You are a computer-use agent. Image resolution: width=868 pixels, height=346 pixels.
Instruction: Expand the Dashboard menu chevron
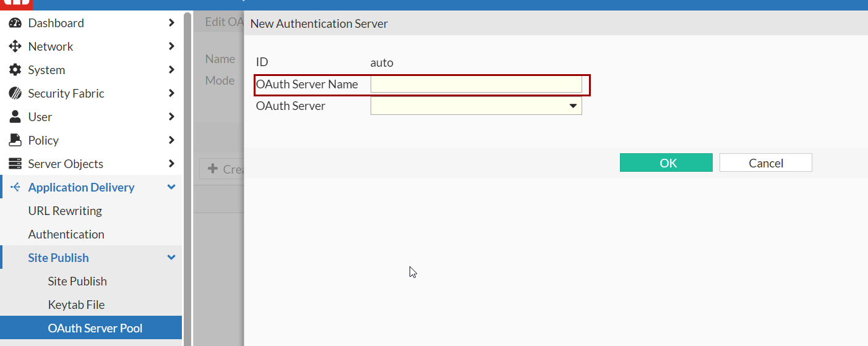tap(171, 23)
